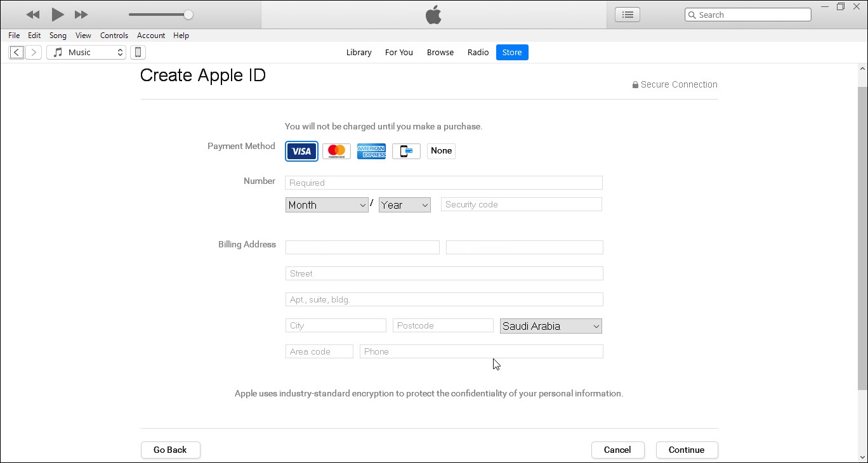Expand the Saudi Arabia country dropdown
The width and height of the screenshot is (868, 463).
[x=551, y=326]
